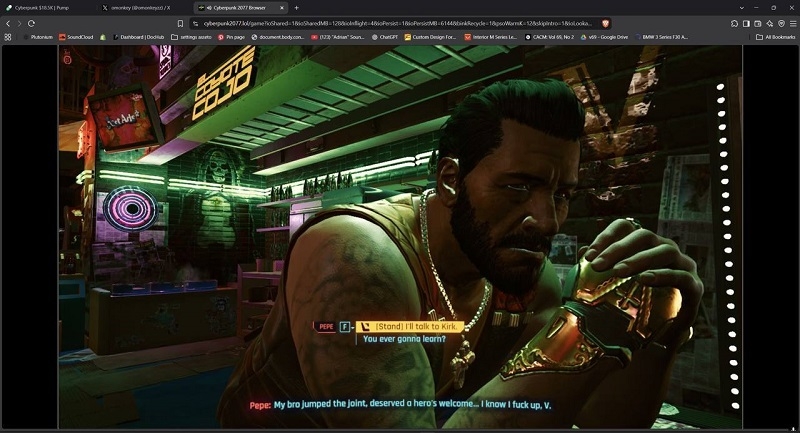Open the Brave Wallet icon
The width and height of the screenshot is (800, 433).
[758, 23]
